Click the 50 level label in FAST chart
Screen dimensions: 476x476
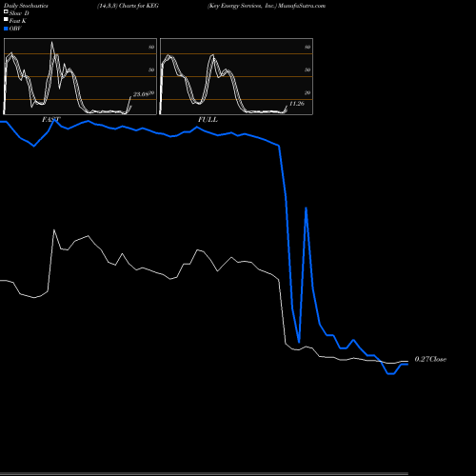click(151, 69)
